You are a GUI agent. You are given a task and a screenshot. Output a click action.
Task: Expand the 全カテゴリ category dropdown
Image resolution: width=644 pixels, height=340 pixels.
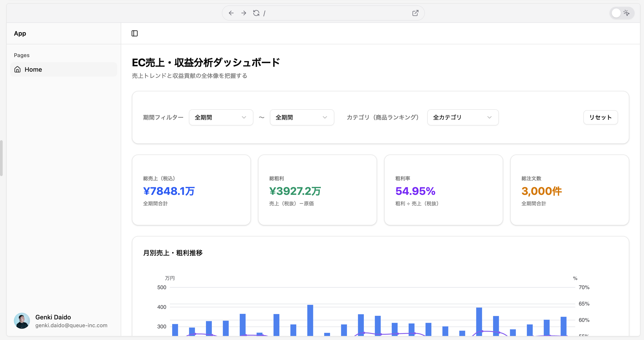[463, 117]
